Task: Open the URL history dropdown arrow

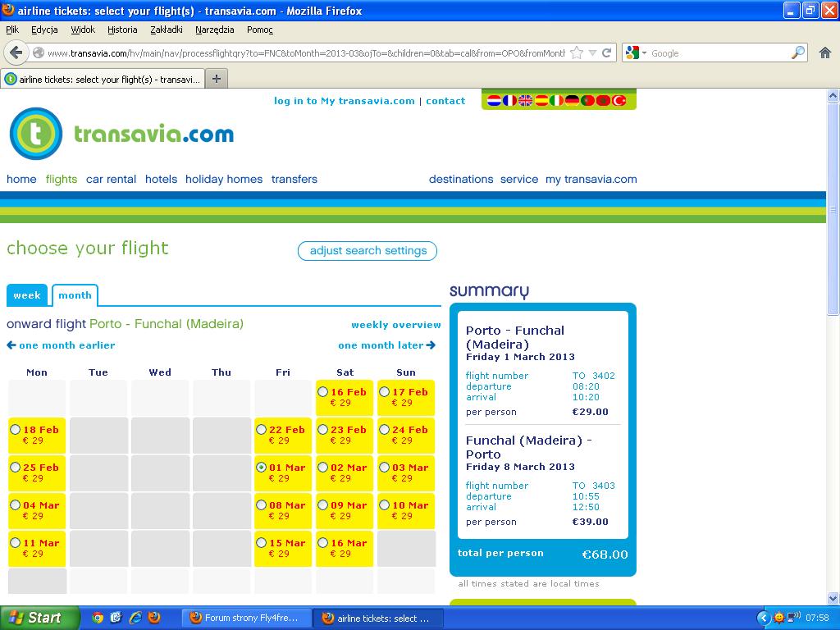Action: pos(592,53)
